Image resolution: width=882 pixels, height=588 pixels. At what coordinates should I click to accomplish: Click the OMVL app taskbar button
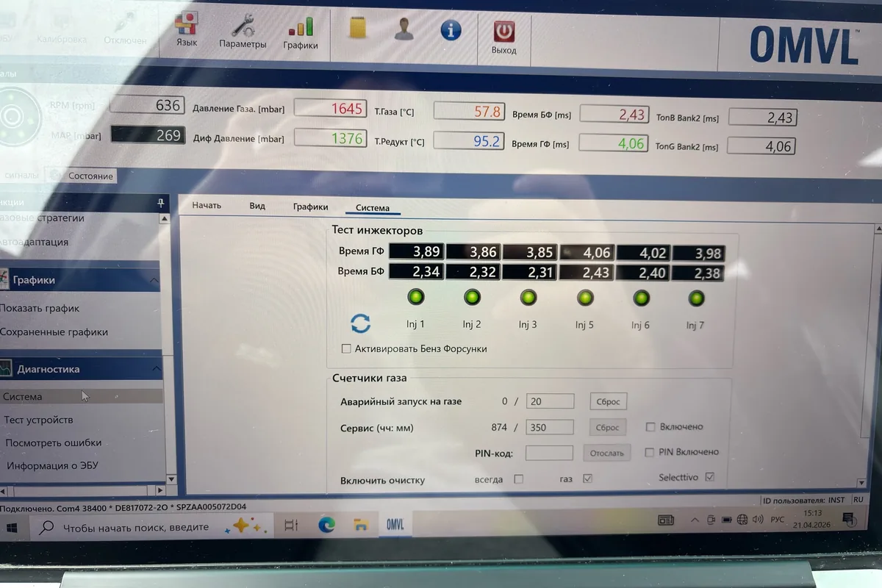click(395, 523)
